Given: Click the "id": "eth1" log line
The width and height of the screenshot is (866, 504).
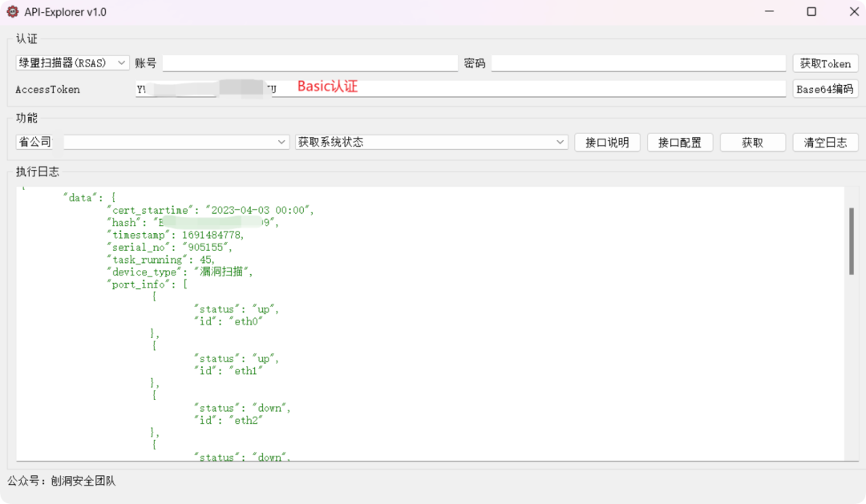Looking at the screenshot, I should [x=229, y=371].
